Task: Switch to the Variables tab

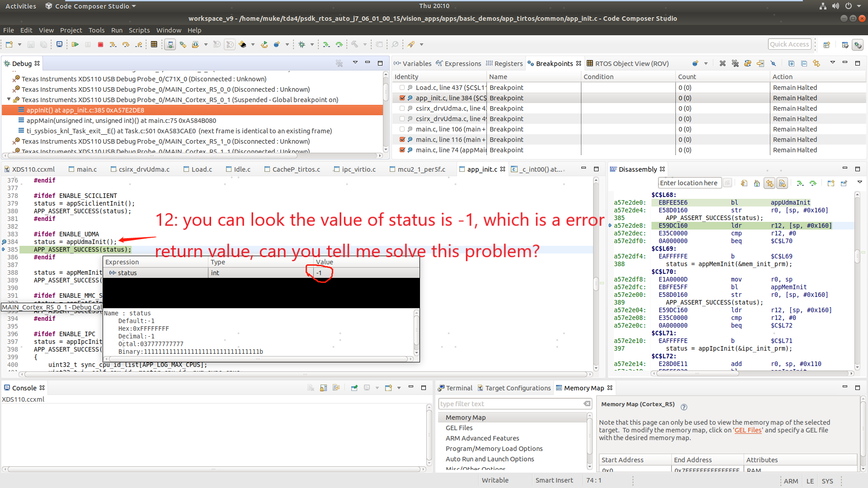Action: [412, 64]
